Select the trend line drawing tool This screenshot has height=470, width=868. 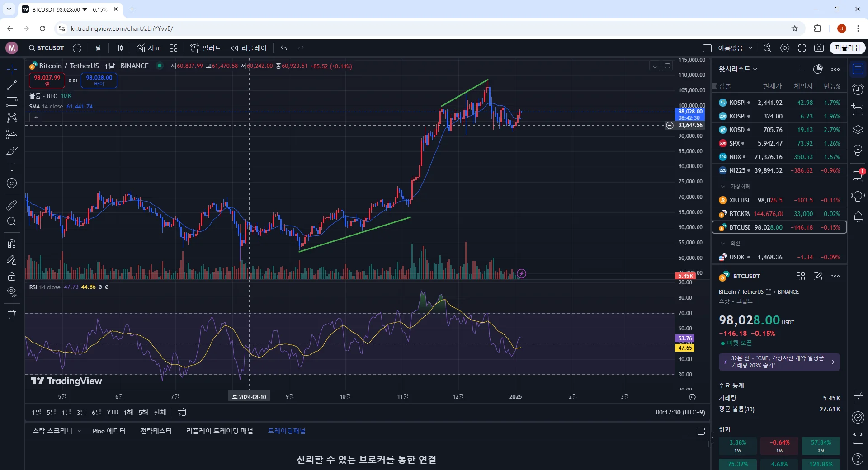pyautogui.click(x=12, y=85)
